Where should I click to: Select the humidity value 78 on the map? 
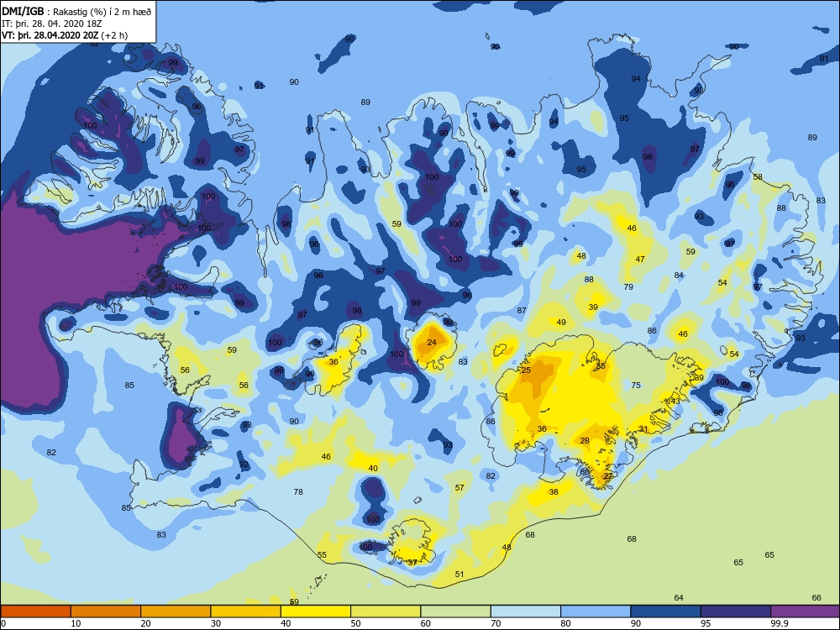pyautogui.click(x=298, y=491)
